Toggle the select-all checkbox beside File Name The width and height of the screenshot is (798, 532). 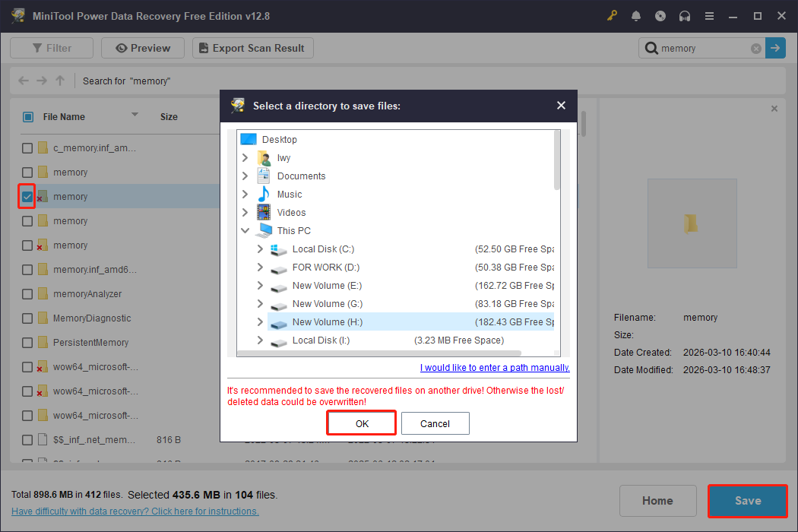tap(27, 116)
